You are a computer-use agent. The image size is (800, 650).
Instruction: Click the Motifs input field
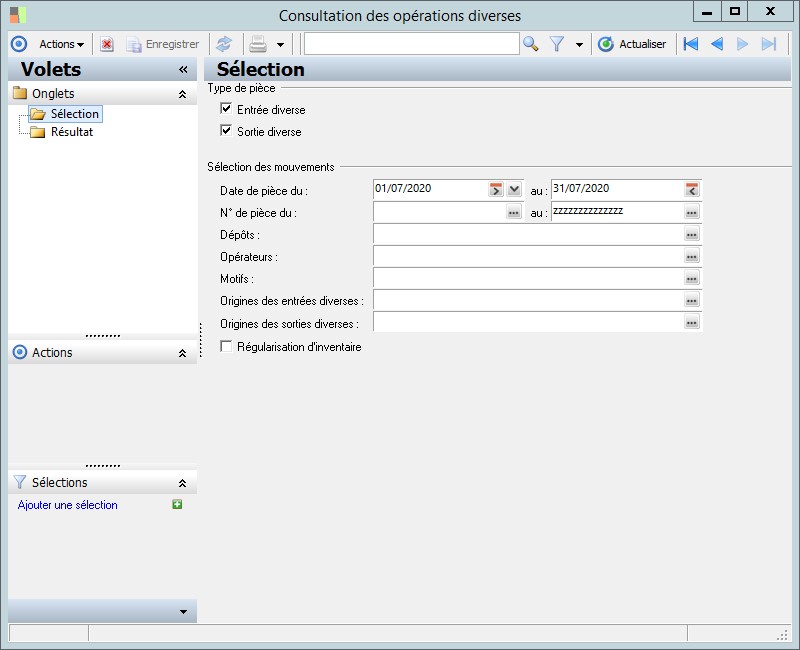pyautogui.click(x=529, y=279)
